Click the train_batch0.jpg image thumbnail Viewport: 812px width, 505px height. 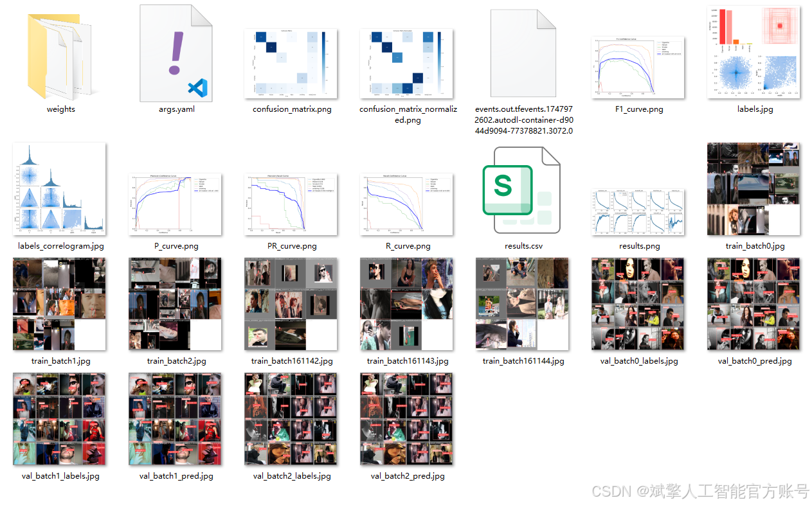(x=754, y=189)
